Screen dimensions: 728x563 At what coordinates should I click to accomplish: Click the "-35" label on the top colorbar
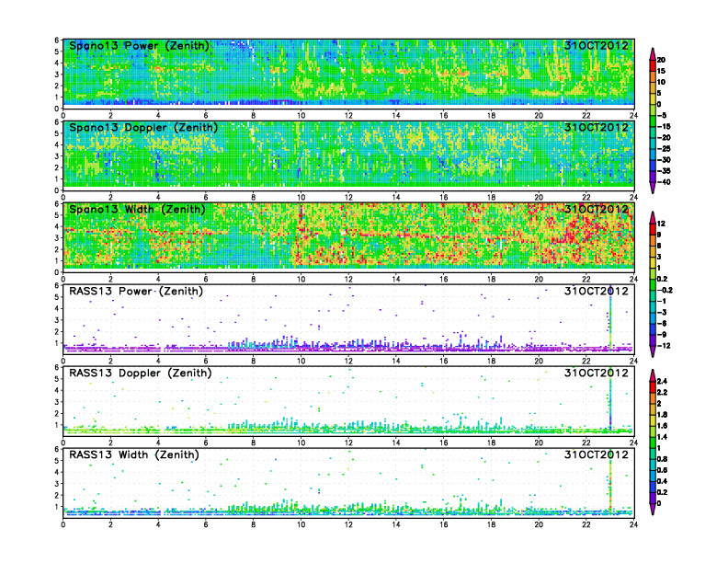tap(664, 171)
